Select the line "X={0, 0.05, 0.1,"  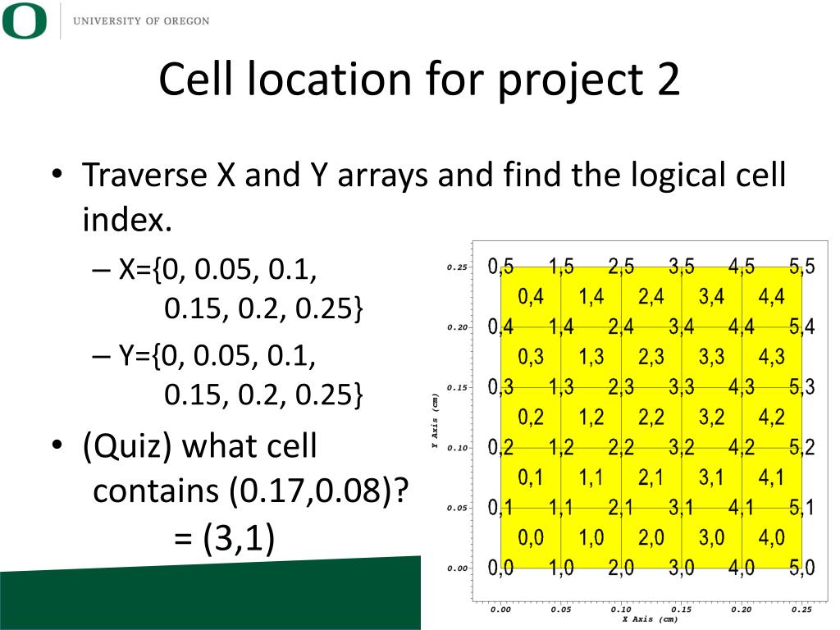pos(217,268)
